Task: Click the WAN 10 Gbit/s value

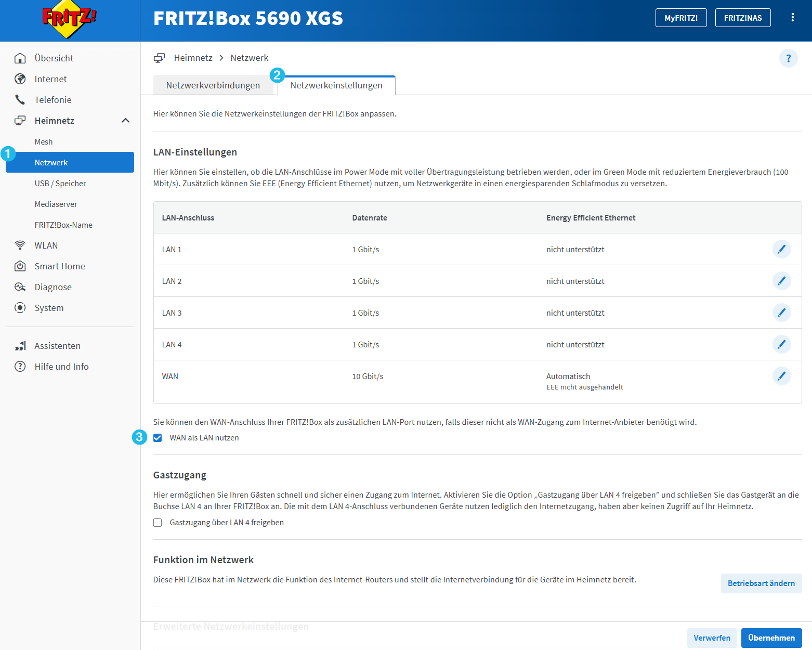Action: [368, 376]
